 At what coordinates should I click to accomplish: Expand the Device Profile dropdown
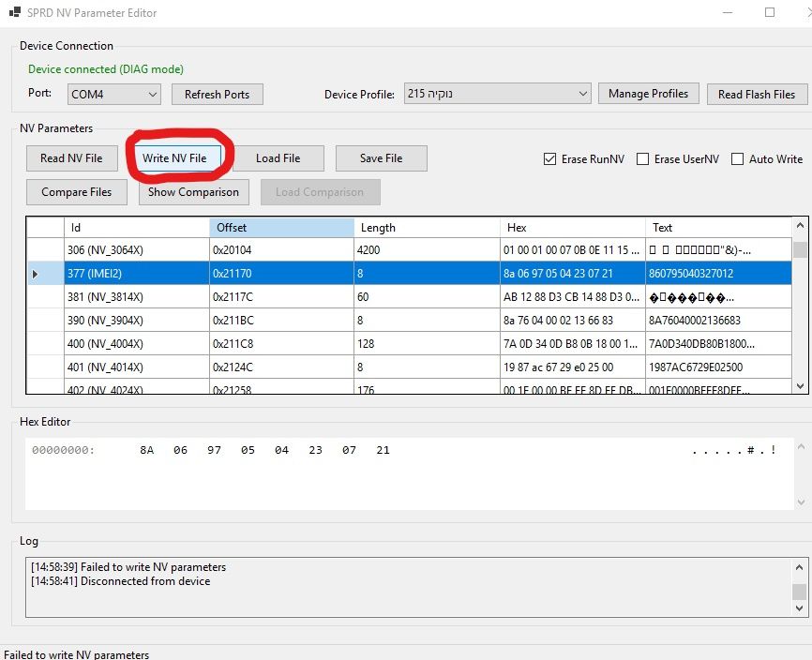tap(497, 94)
